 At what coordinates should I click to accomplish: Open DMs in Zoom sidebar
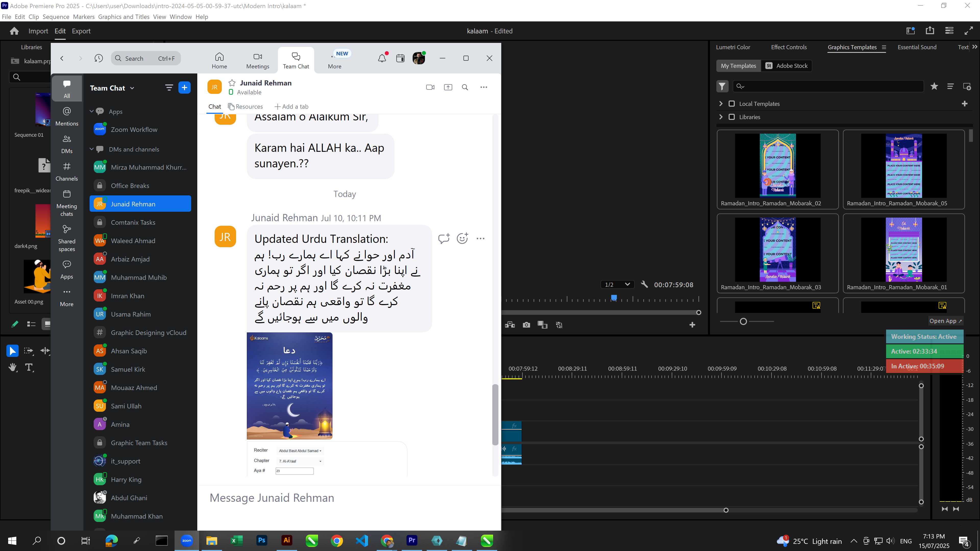coord(67,144)
